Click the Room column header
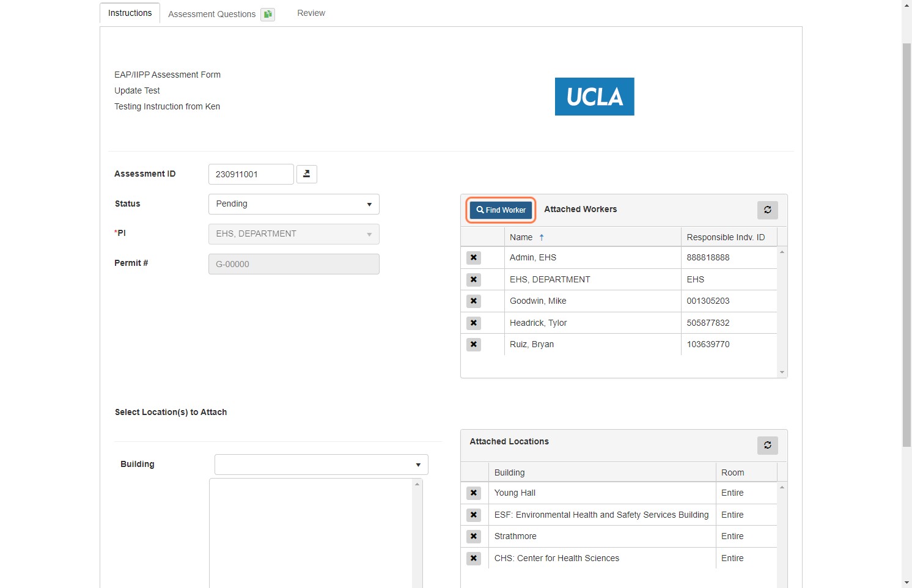 pos(746,472)
